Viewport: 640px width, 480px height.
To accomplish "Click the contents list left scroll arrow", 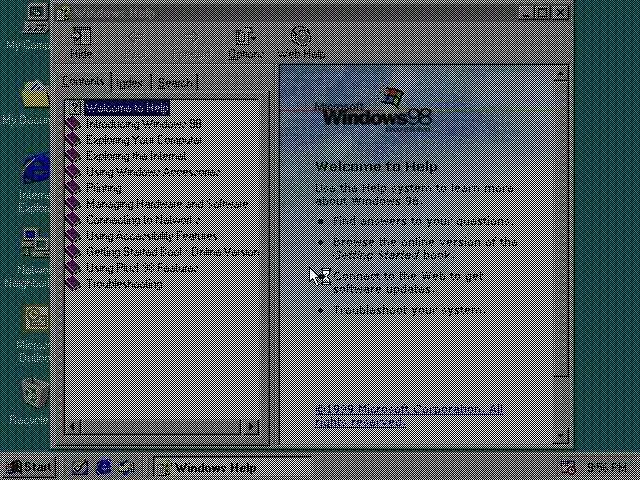I will [72, 427].
